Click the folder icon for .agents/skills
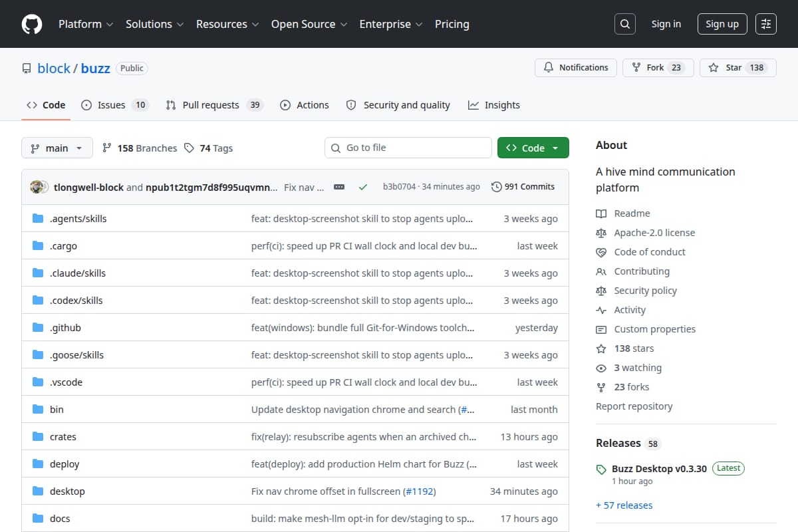This screenshot has height=532, width=798. (38, 219)
